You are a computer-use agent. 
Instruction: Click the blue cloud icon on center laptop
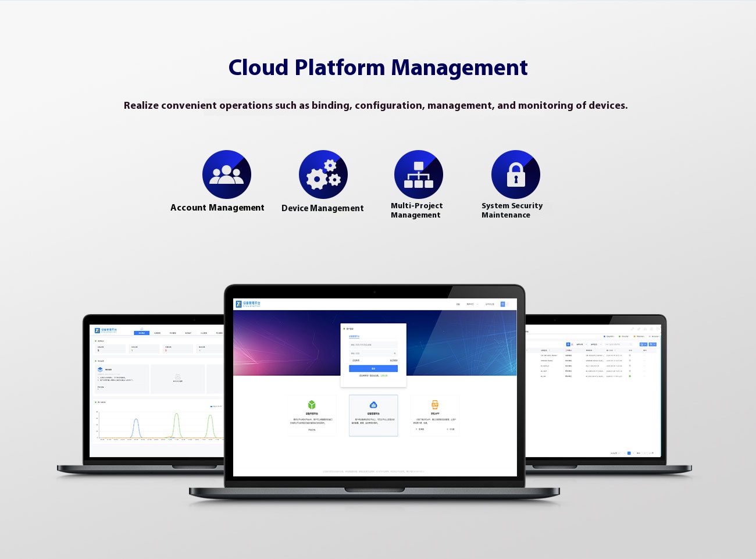[373, 405]
